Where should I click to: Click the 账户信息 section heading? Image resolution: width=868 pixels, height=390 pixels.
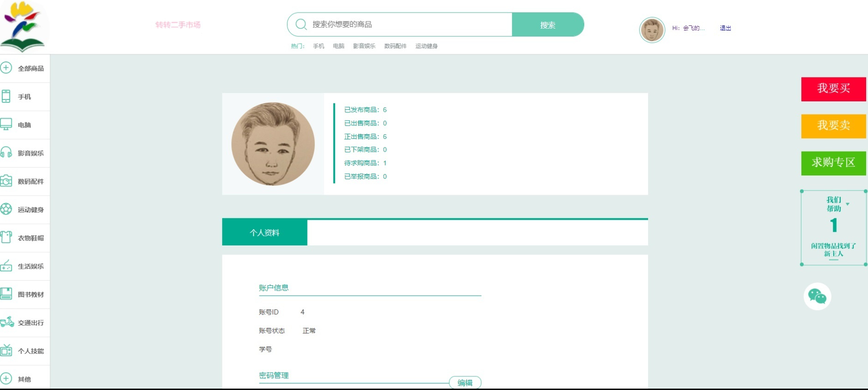pyautogui.click(x=274, y=288)
